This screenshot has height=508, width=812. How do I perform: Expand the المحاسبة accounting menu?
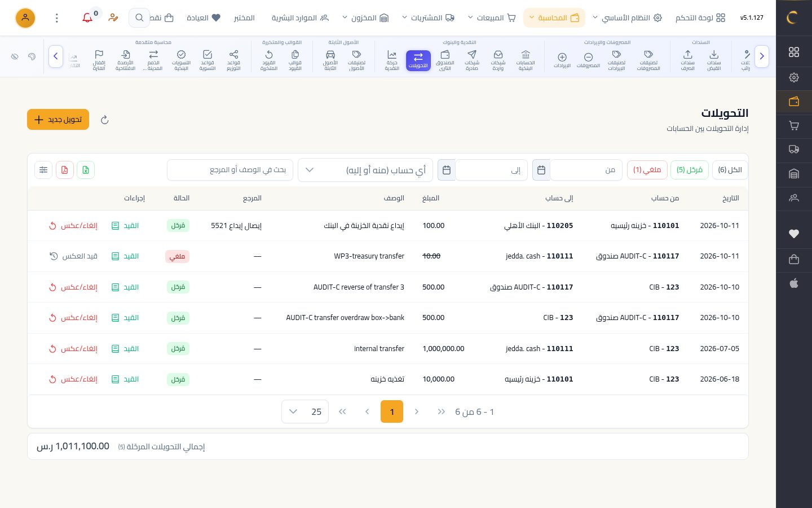click(x=554, y=18)
